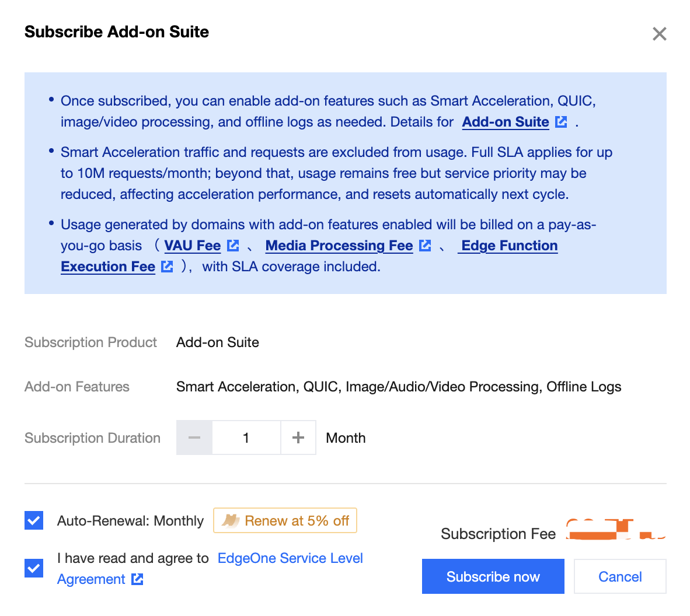The image size is (690, 616).
Task: Open the VAU Fee link
Action: click(192, 246)
